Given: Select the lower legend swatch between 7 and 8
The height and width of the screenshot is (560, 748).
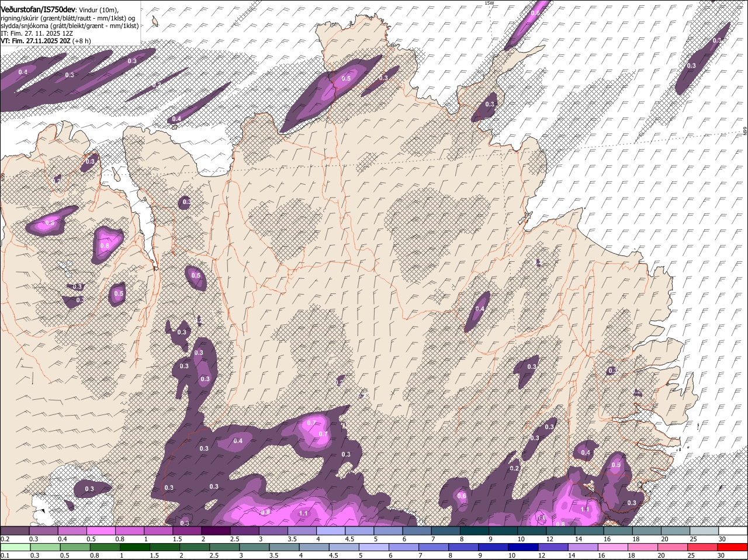Looking at the screenshot, I should click(434, 548).
